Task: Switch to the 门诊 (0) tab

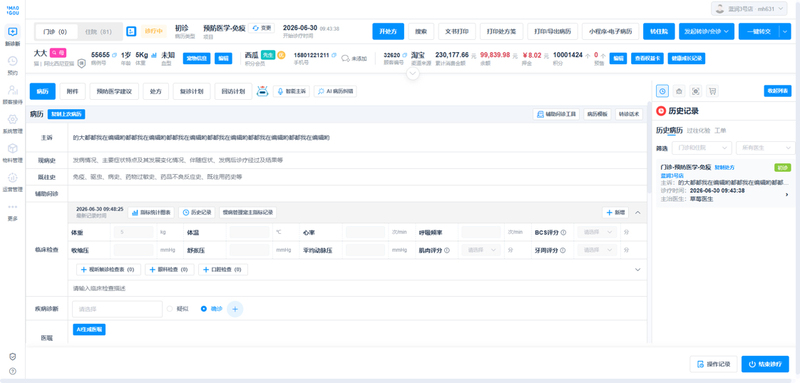Action: (x=56, y=31)
